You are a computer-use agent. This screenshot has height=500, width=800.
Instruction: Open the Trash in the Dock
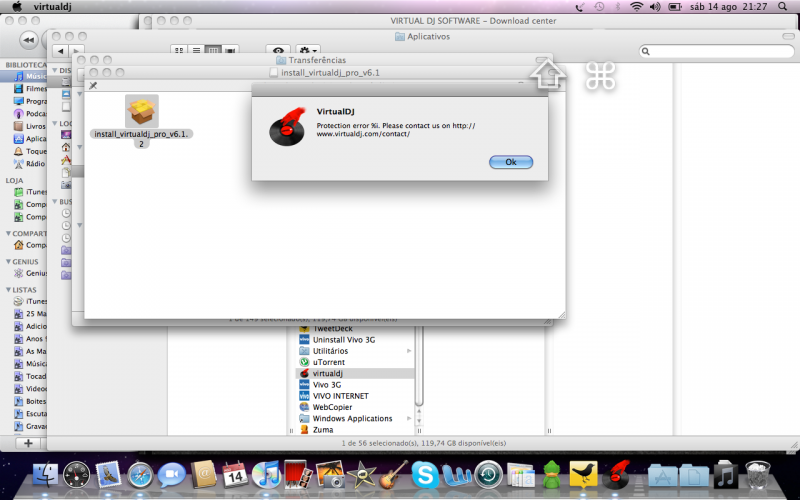[757, 475]
